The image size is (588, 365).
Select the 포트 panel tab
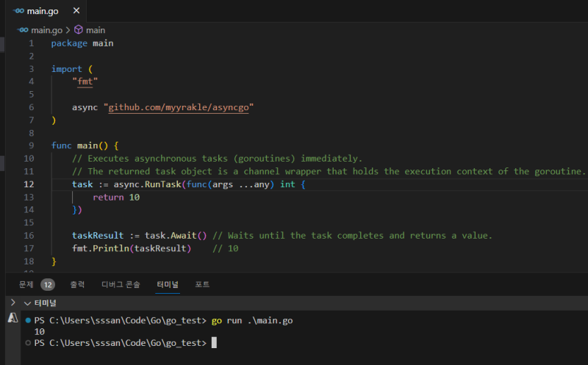202,284
